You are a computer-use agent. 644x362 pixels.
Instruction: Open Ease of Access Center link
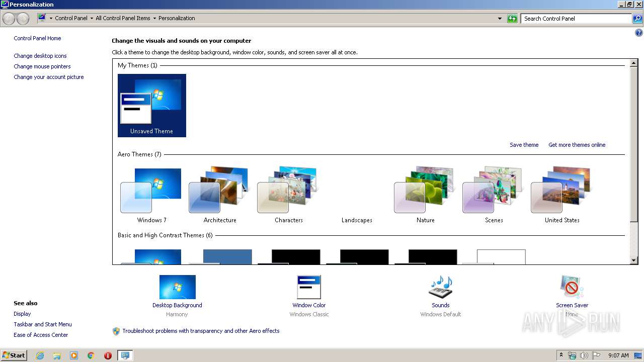pyautogui.click(x=41, y=335)
